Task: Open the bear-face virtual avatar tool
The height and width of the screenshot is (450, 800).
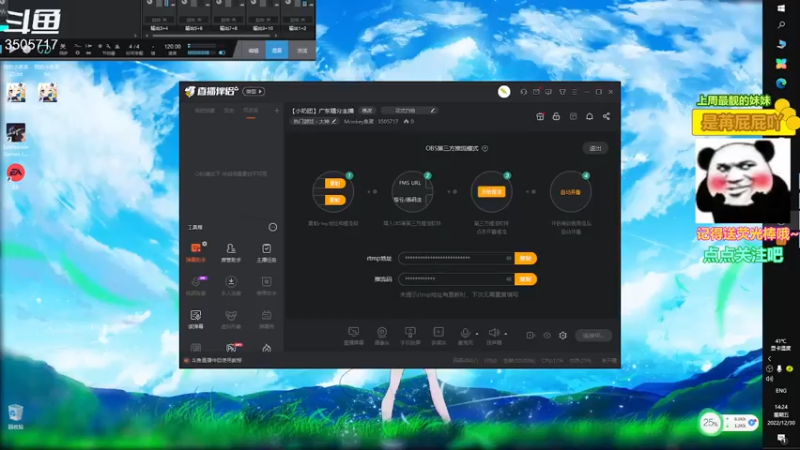Action: (x=231, y=319)
